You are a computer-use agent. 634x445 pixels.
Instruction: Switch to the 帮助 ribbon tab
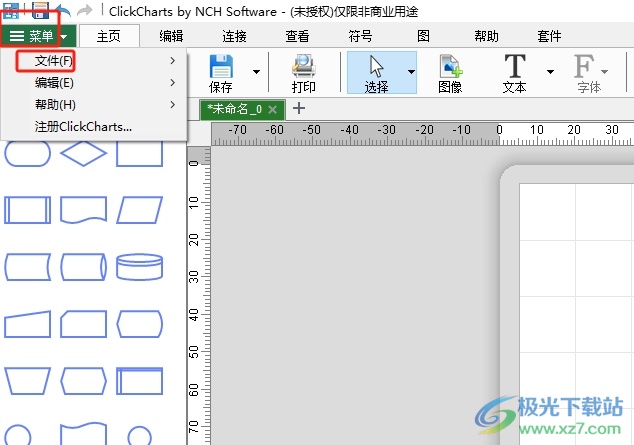point(486,36)
